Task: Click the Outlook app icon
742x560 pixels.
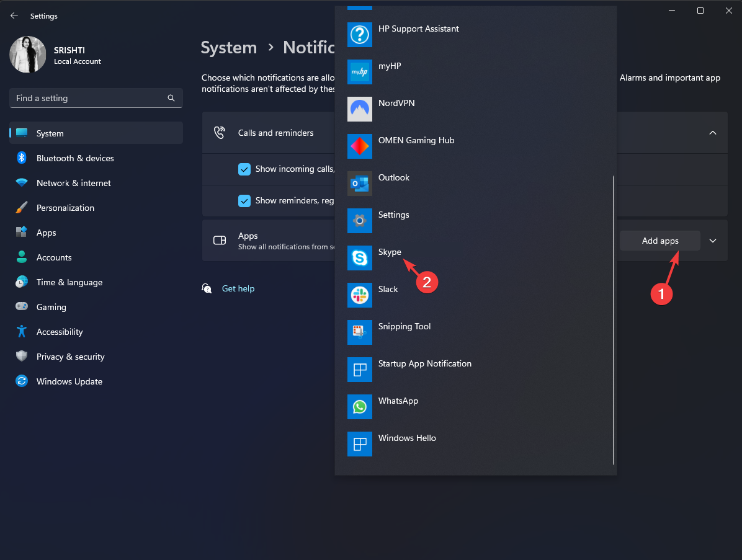Action: point(360,184)
